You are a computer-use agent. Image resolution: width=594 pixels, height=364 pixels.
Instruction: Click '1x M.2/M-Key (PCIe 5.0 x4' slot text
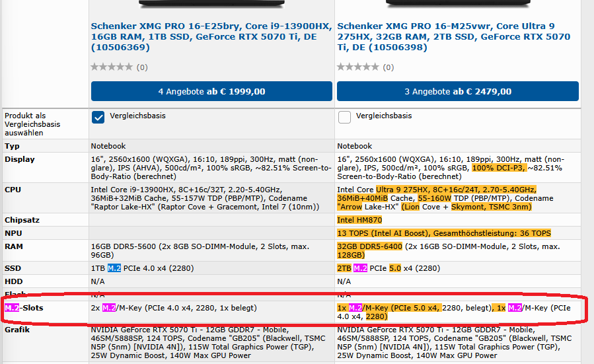(389, 308)
